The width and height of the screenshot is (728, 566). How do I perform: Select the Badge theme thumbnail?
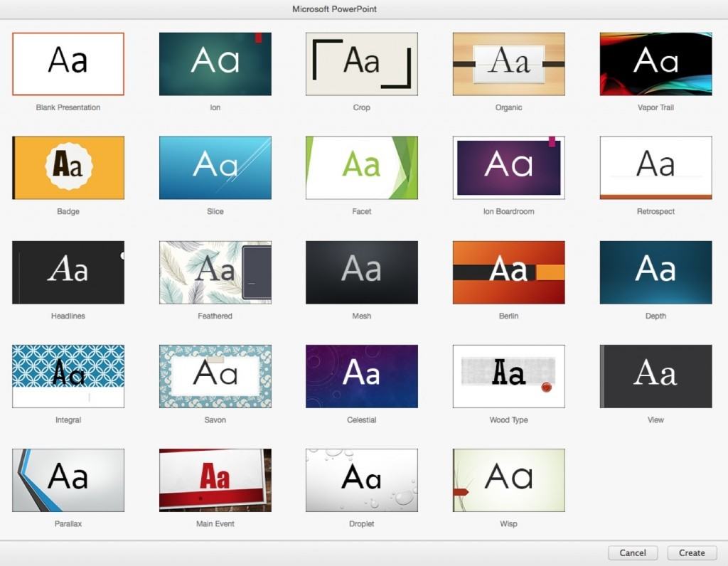point(68,168)
